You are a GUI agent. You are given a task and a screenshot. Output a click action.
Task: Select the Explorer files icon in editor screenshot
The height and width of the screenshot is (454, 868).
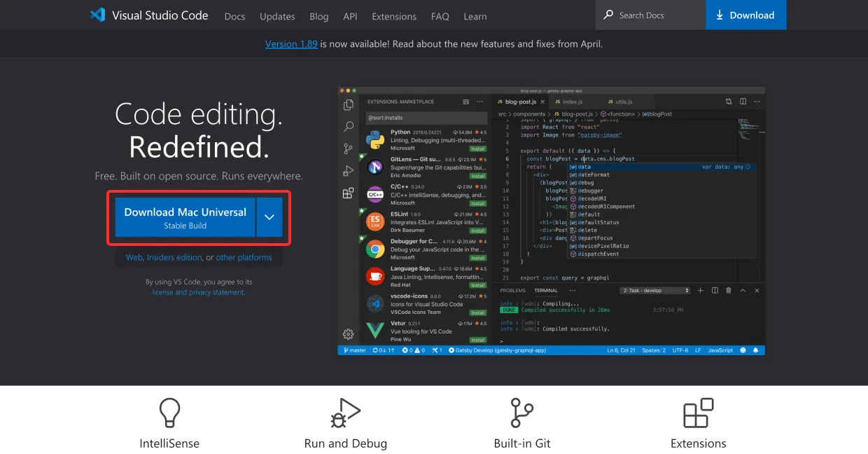click(349, 105)
